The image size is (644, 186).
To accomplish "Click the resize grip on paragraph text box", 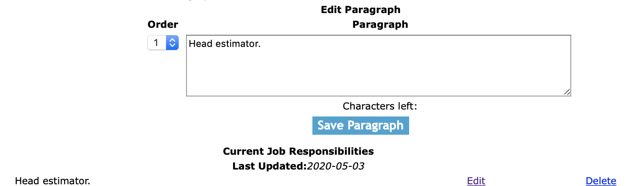I will [x=567, y=92].
